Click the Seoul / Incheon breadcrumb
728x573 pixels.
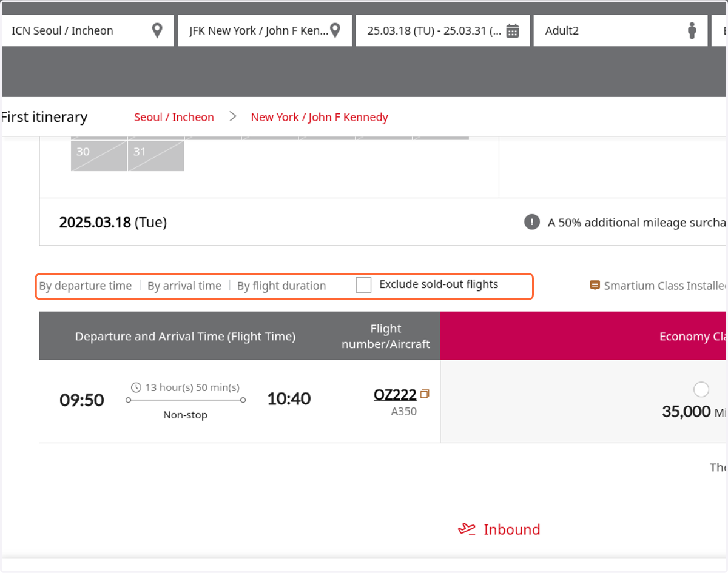tap(174, 117)
